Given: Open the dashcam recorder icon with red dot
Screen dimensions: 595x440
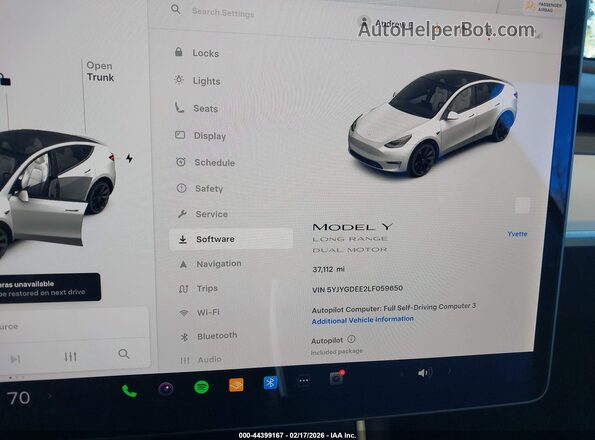Looking at the screenshot, I should (x=337, y=377).
